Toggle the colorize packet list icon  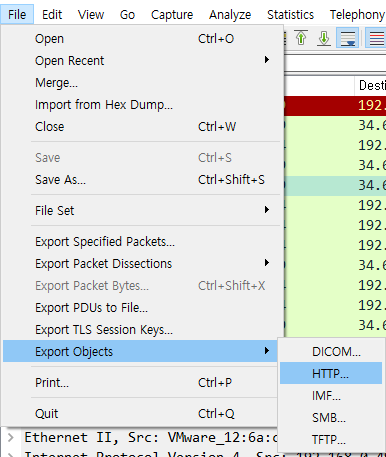pyautogui.click(x=376, y=38)
